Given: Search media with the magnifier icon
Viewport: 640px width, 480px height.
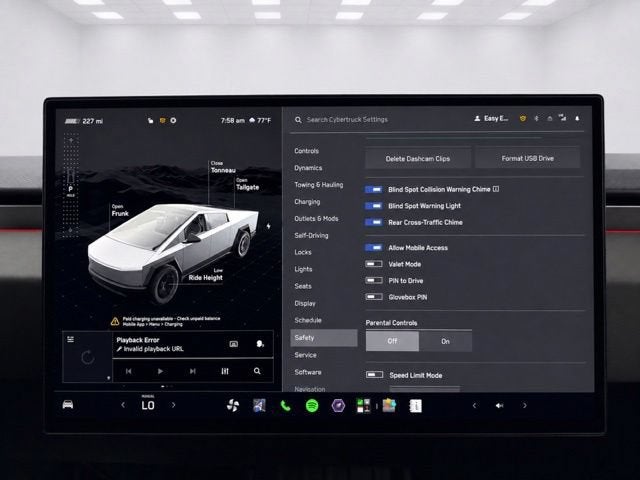Looking at the screenshot, I should tap(257, 371).
